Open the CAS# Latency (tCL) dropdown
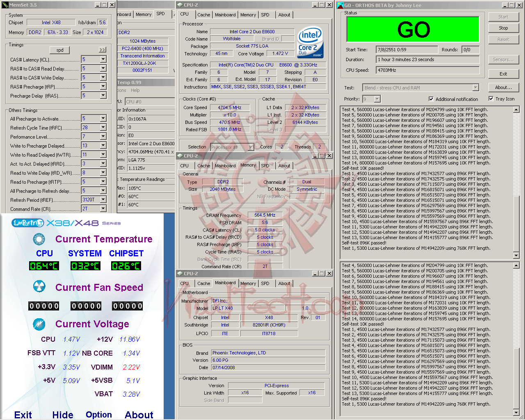 (103, 59)
